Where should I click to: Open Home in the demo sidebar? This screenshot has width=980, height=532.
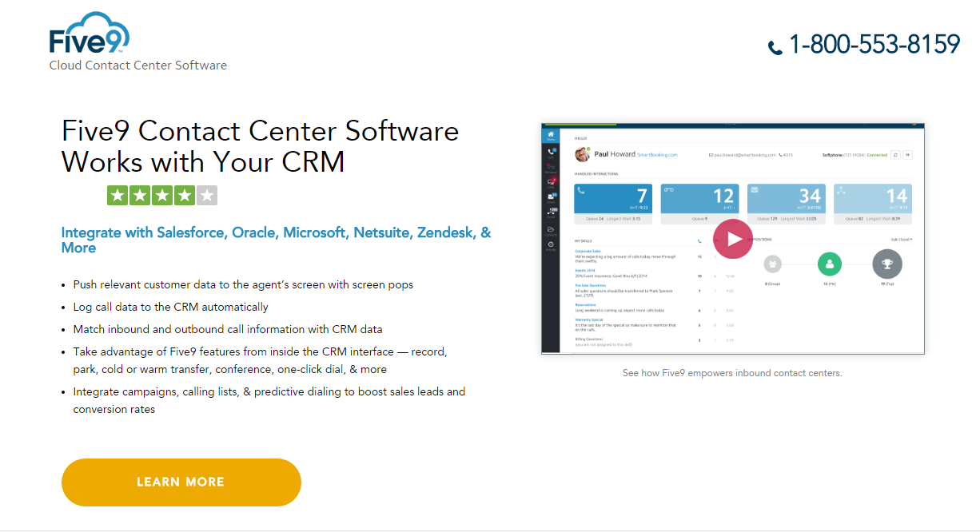coord(551,137)
